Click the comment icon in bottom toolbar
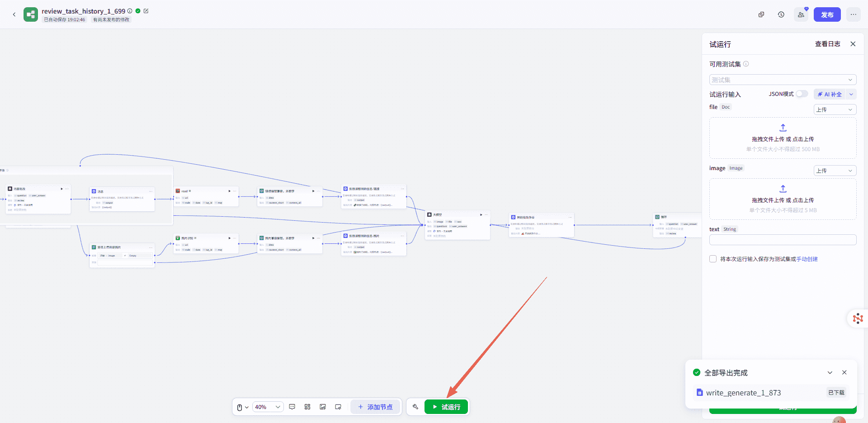The image size is (868, 423). pyautogui.click(x=292, y=407)
